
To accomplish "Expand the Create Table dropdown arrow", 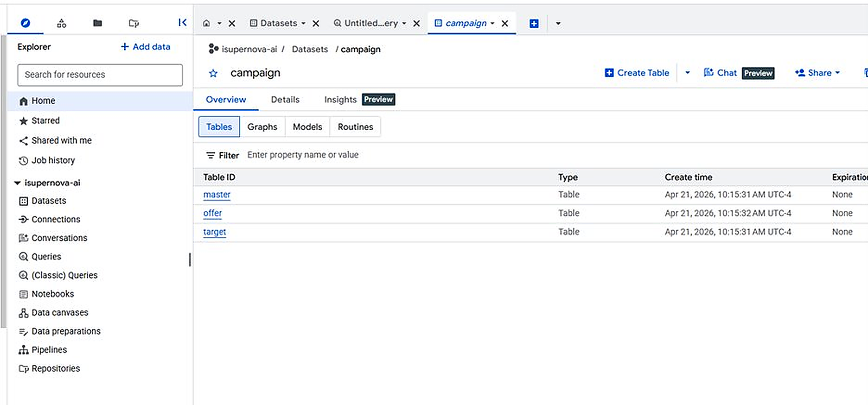I will coord(688,73).
